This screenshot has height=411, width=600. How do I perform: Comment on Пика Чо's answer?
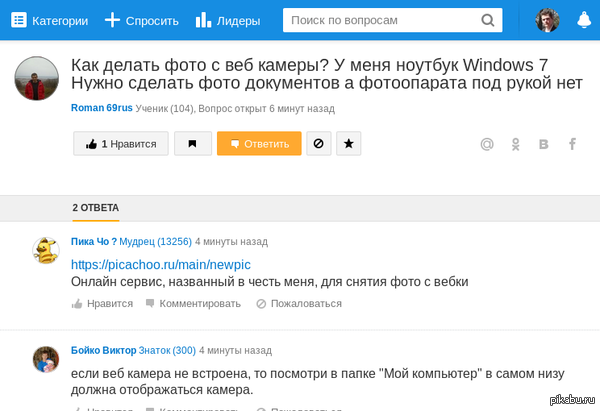pos(193,303)
